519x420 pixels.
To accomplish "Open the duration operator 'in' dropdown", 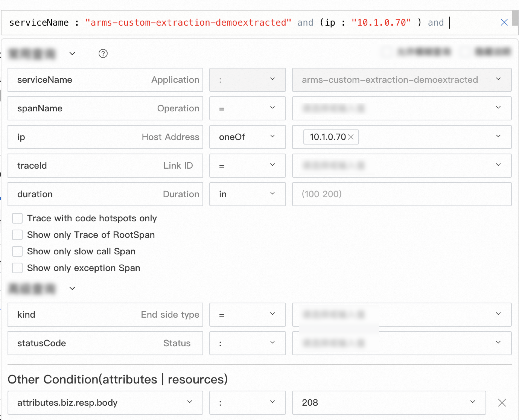I will pos(247,194).
